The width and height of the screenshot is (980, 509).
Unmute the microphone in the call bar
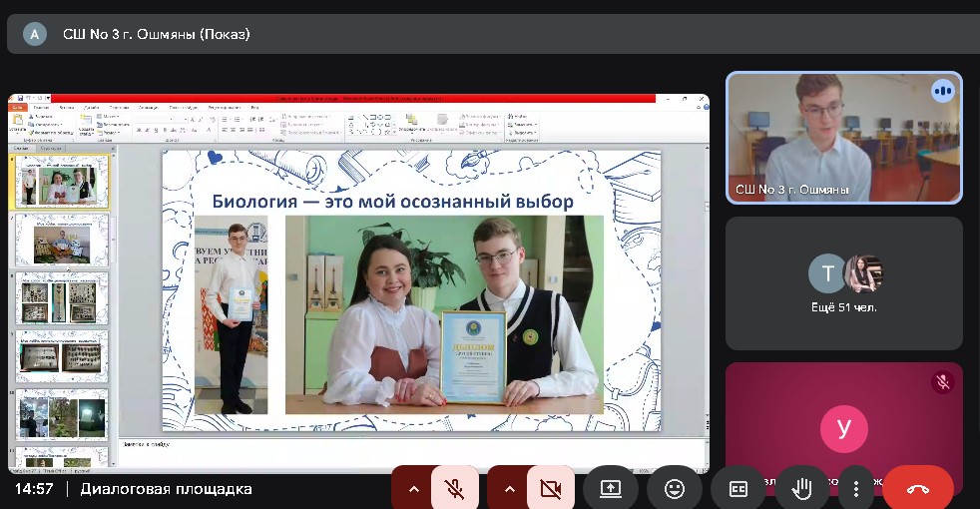[x=455, y=489]
